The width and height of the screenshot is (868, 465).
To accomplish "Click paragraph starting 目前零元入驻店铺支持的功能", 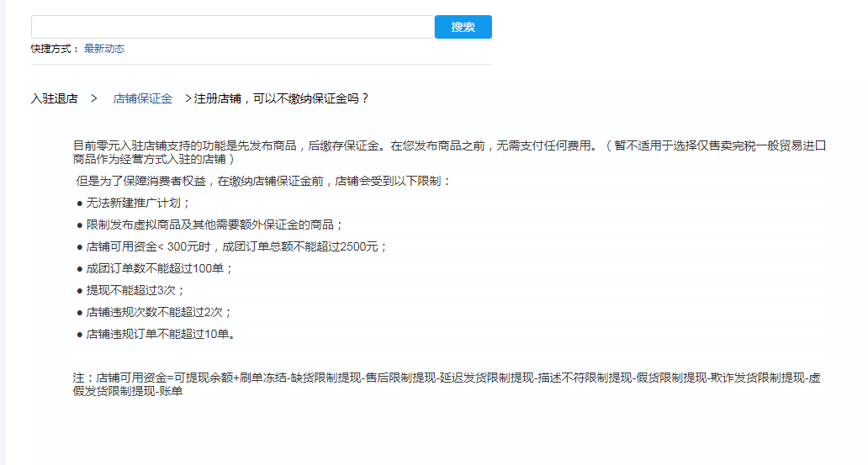I will point(449,152).
